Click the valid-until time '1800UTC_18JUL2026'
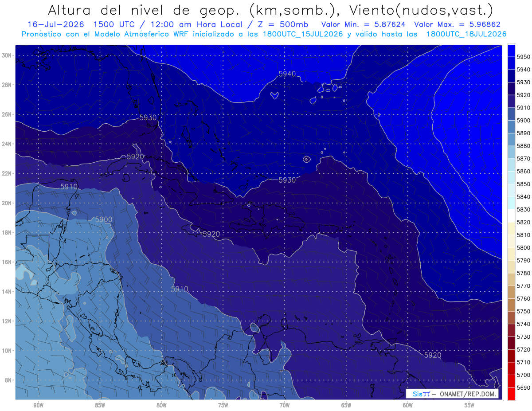Viewport: 532px width, 411px height. click(x=466, y=34)
